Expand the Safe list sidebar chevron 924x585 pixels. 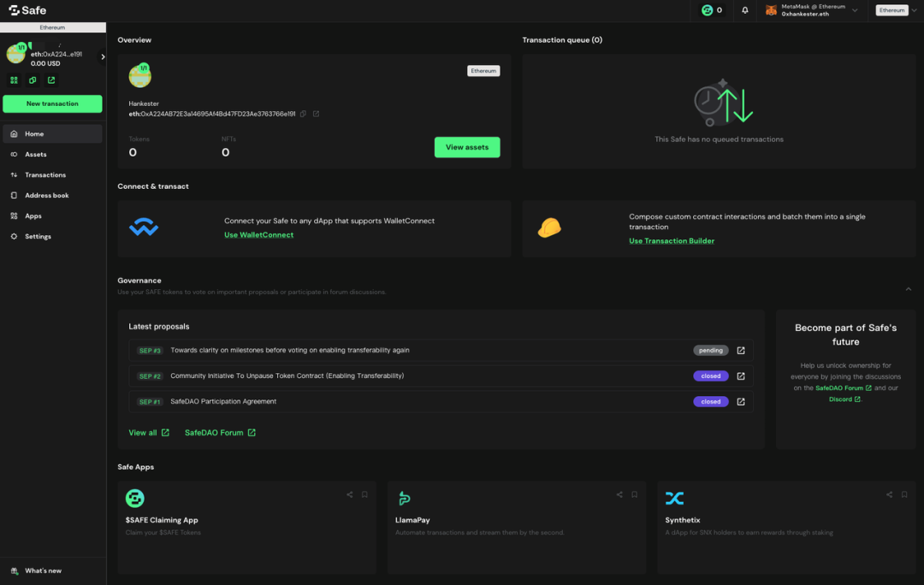[103, 57]
